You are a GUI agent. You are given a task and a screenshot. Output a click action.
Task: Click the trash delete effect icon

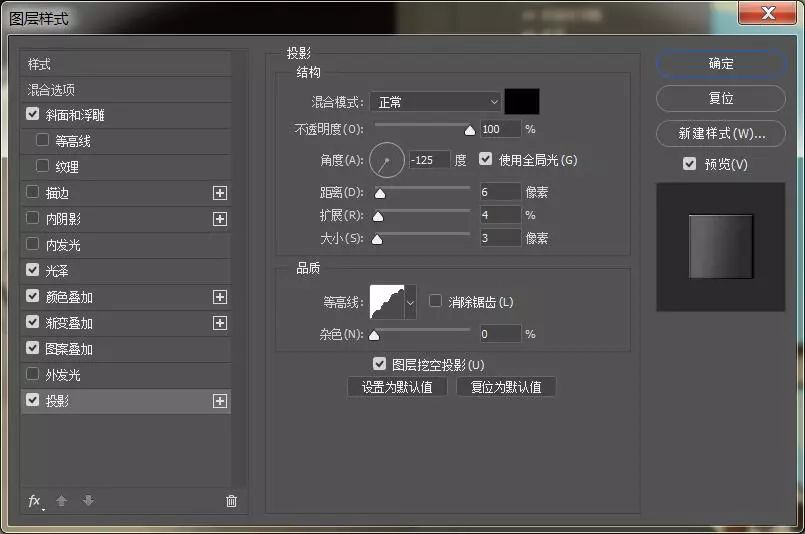click(x=232, y=501)
